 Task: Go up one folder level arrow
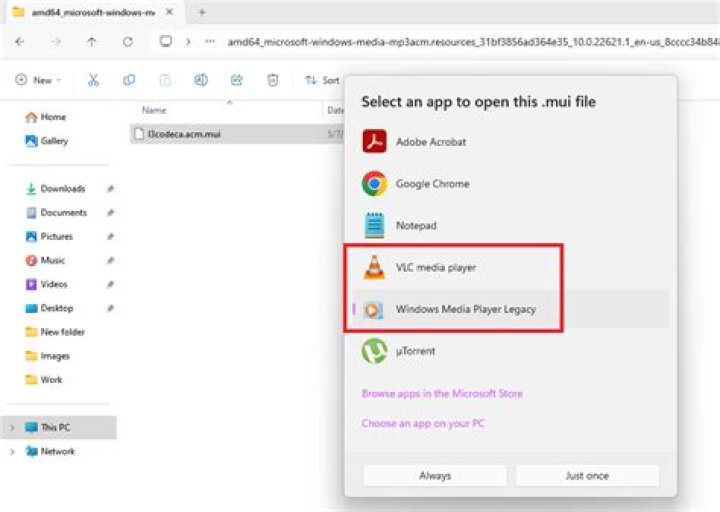[92, 42]
